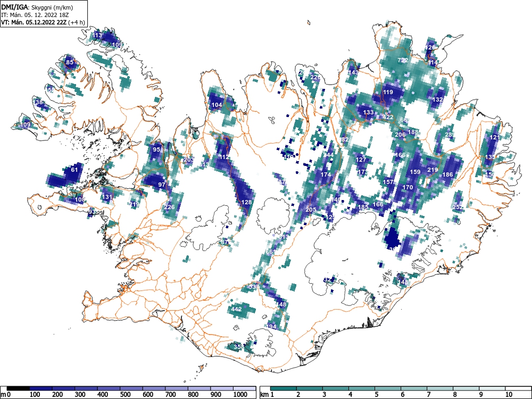Click the map value '135' in the east
Image resolution: width=532 pixels, height=399 pixels.
[x=490, y=157]
